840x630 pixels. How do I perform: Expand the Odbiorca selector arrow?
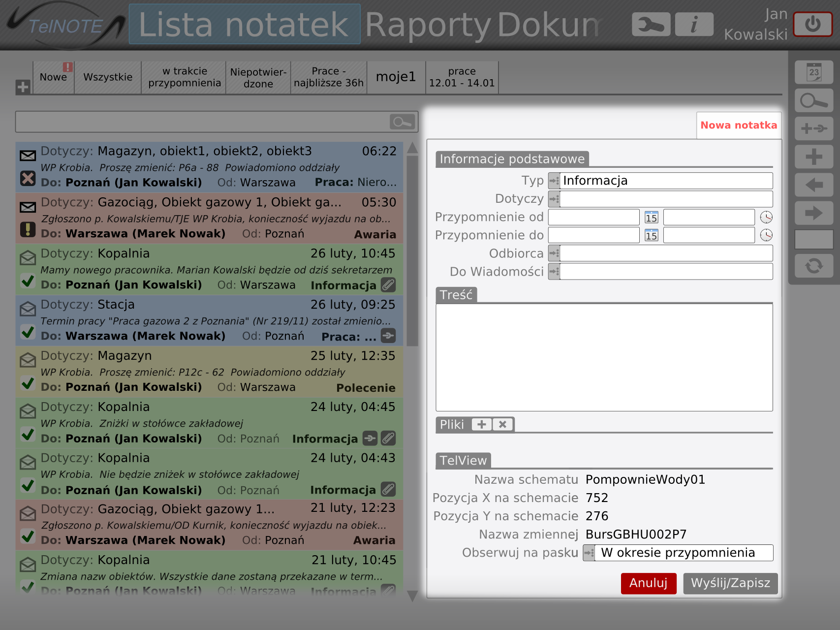coord(554,253)
